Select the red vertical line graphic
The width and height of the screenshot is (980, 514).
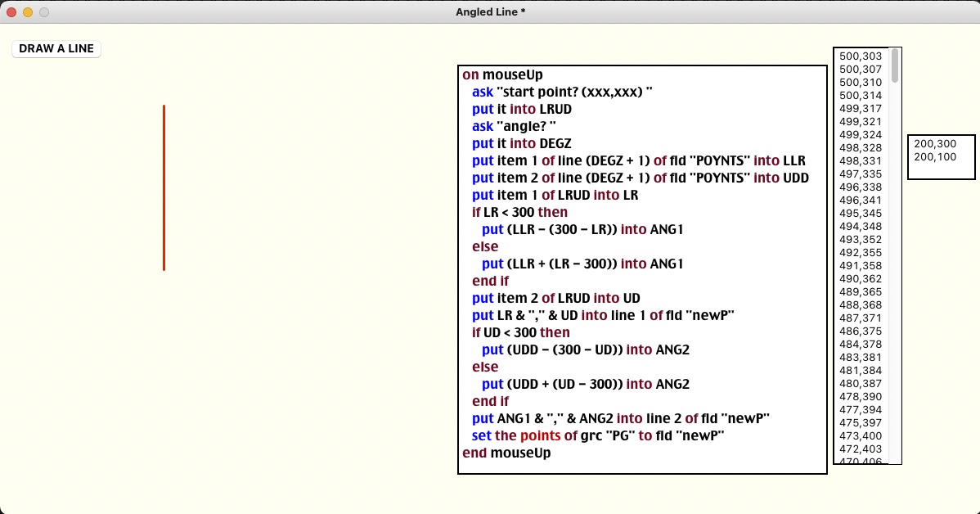click(164, 187)
